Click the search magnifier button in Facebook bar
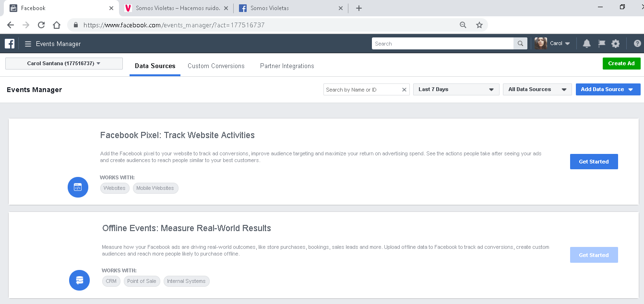 pyautogui.click(x=520, y=44)
